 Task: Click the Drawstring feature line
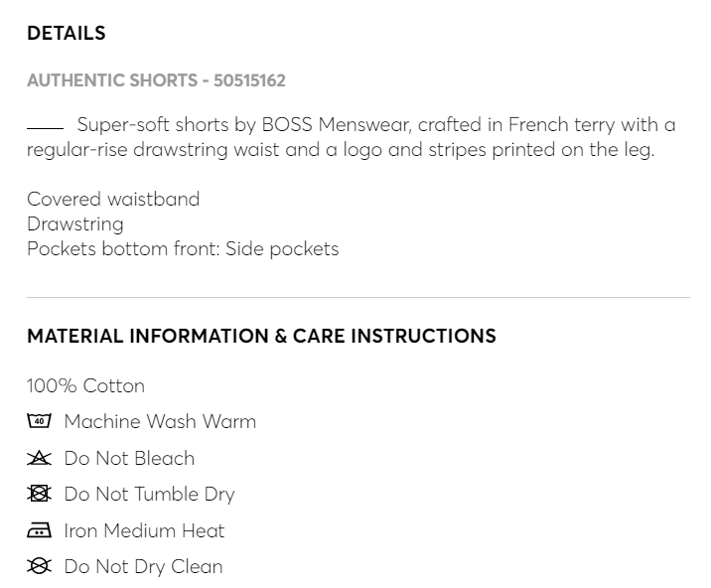click(x=75, y=223)
